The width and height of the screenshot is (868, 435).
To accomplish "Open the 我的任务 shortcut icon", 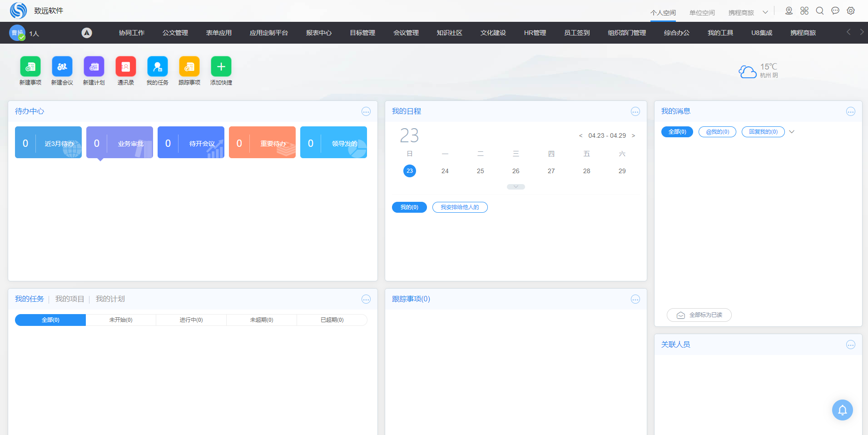I will click(x=158, y=67).
